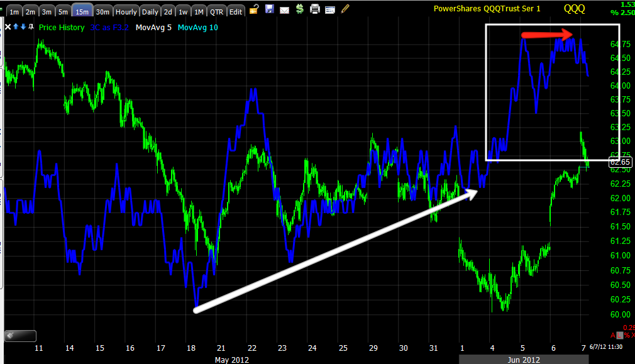635x364 pixels.
Task: Select the 1w timeframe tab
Action: (184, 11)
